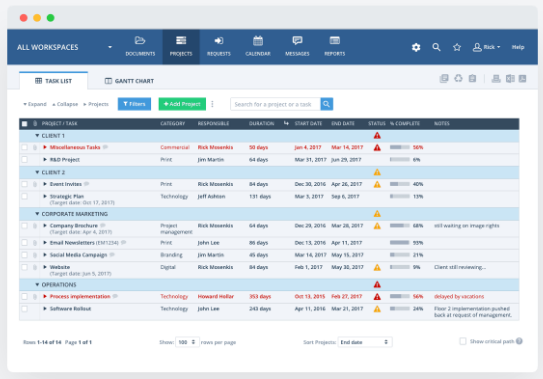Sort by the Duration column header

click(x=261, y=124)
